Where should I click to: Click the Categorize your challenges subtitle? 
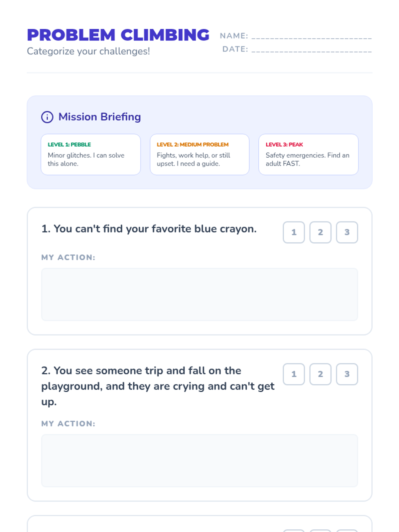(x=88, y=51)
